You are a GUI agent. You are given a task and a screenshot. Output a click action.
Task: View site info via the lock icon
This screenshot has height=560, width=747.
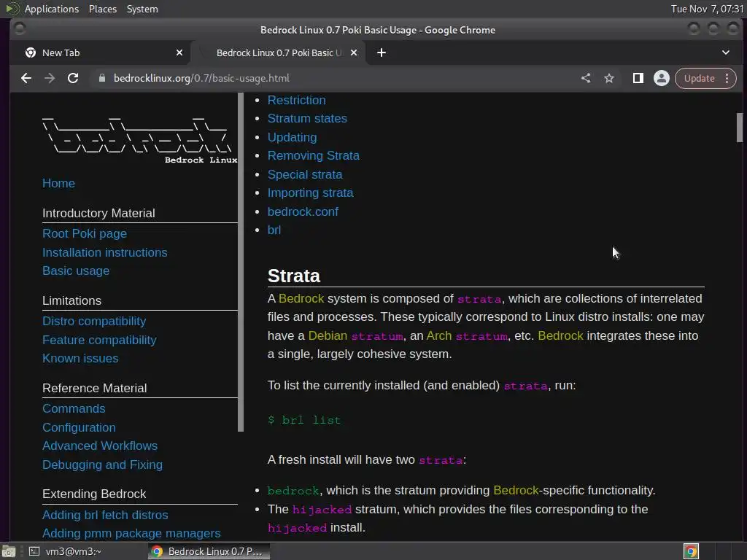(x=102, y=78)
